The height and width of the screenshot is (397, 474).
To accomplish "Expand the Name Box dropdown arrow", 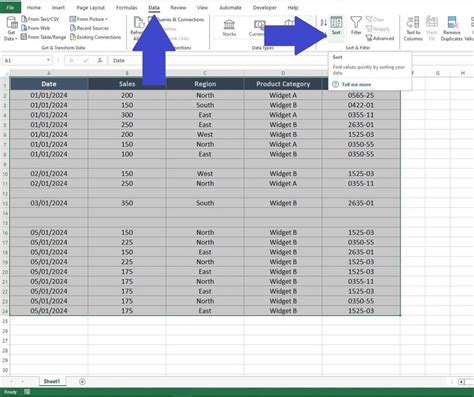I will click(x=48, y=60).
